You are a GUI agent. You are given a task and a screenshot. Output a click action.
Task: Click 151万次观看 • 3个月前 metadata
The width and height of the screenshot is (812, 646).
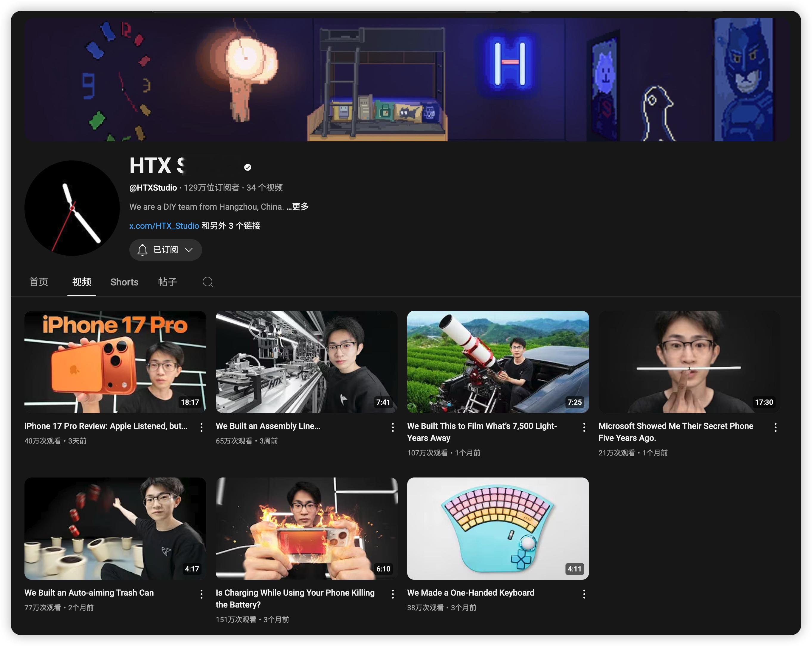pyautogui.click(x=252, y=620)
